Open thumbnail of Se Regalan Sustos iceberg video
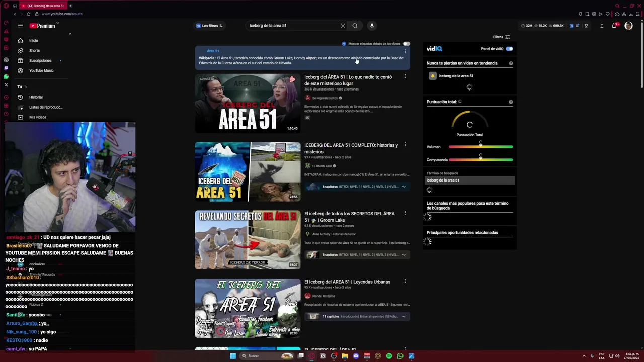644x362 pixels. pos(248,104)
